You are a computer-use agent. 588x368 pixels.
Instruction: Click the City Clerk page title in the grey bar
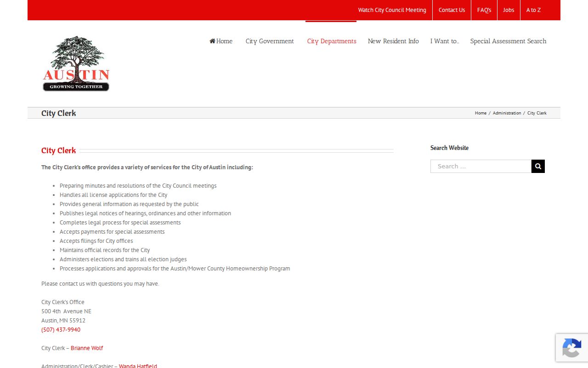coord(59,113)
